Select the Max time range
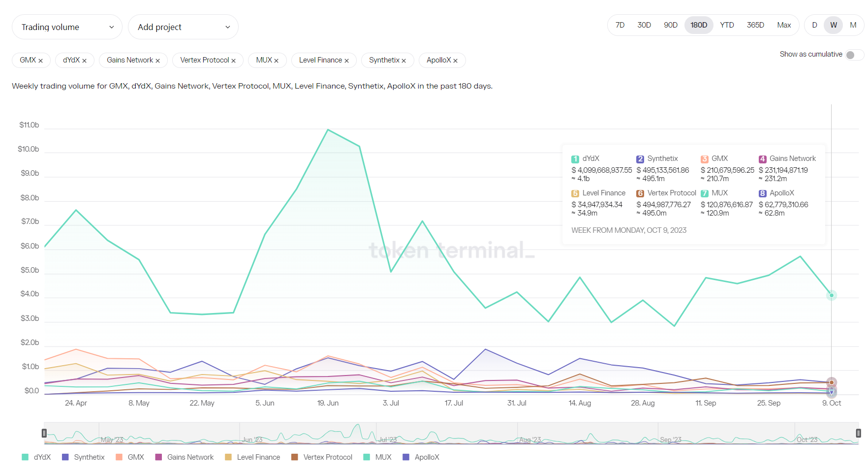 (783, 25)
